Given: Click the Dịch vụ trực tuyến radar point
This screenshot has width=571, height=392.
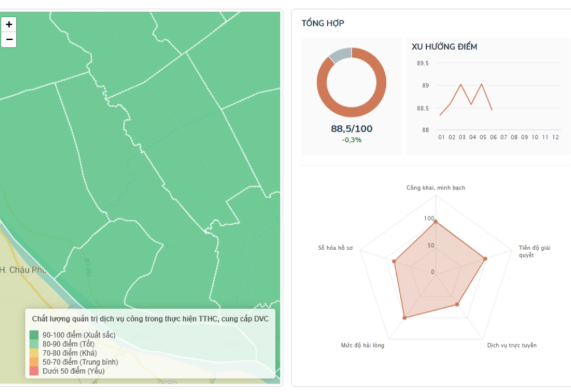Looking at the screenshot, I should pyautogui.click(x=457, y=304).
